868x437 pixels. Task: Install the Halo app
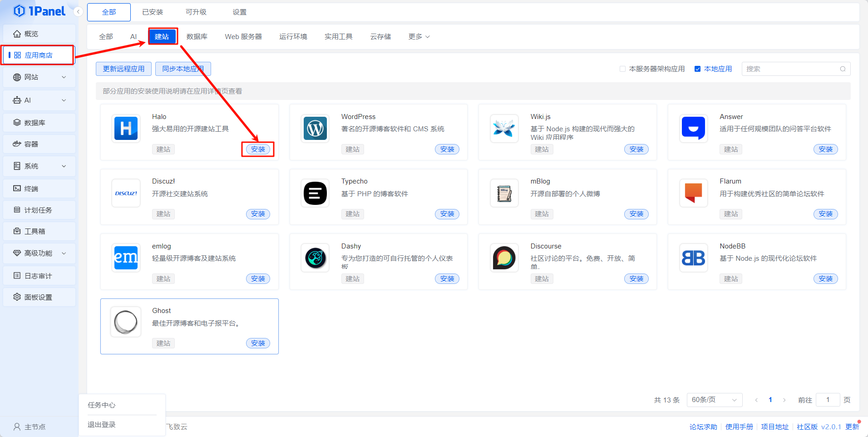[258, 149]
